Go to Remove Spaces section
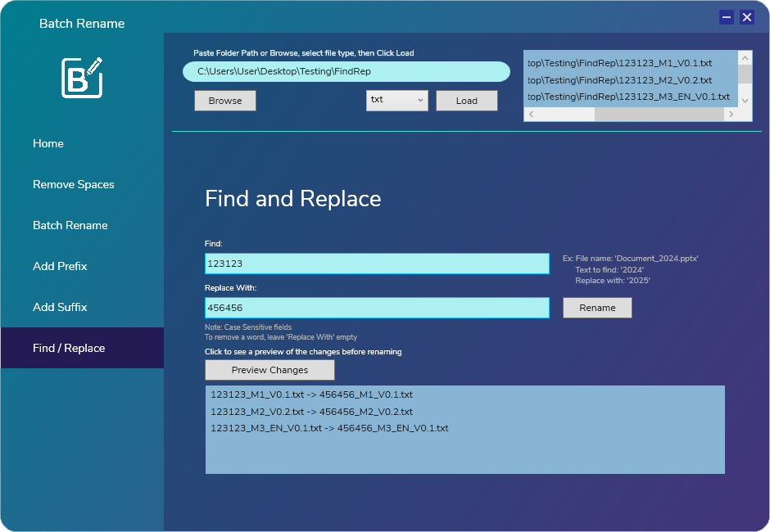 (74, 184)
